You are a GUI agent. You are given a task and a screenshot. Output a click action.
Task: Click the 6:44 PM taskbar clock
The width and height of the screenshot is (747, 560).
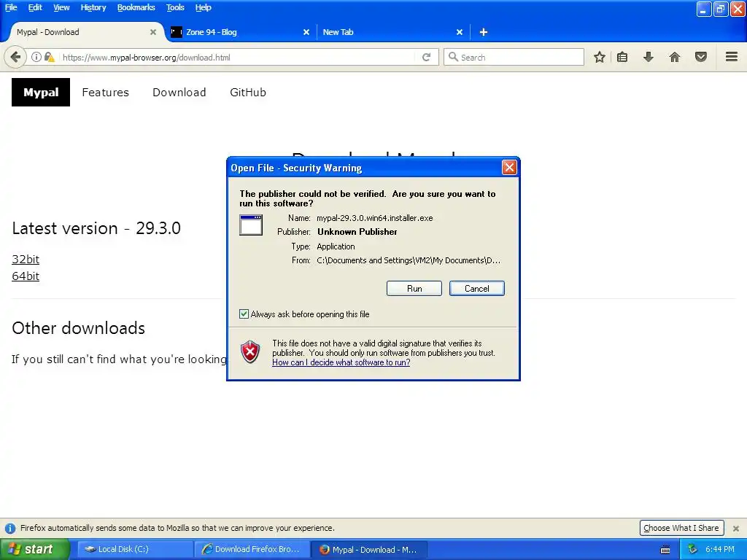[x=719, y=550]
